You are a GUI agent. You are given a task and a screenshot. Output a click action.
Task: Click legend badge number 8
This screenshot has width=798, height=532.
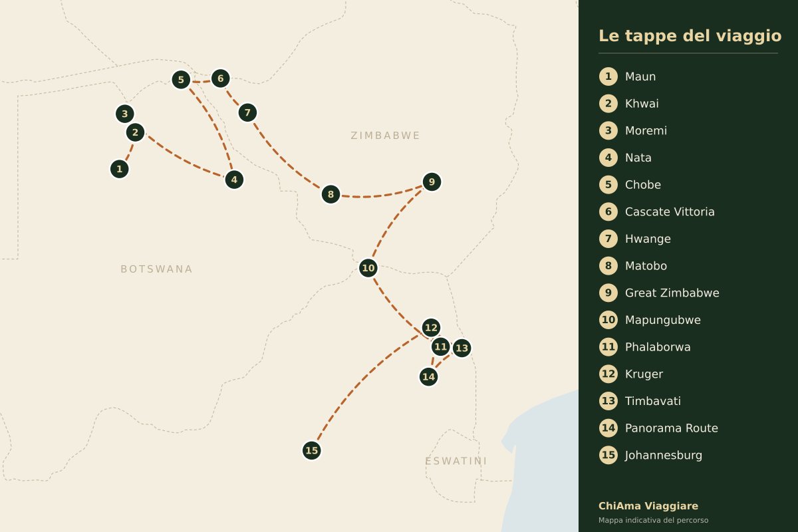tap(608, 266)
